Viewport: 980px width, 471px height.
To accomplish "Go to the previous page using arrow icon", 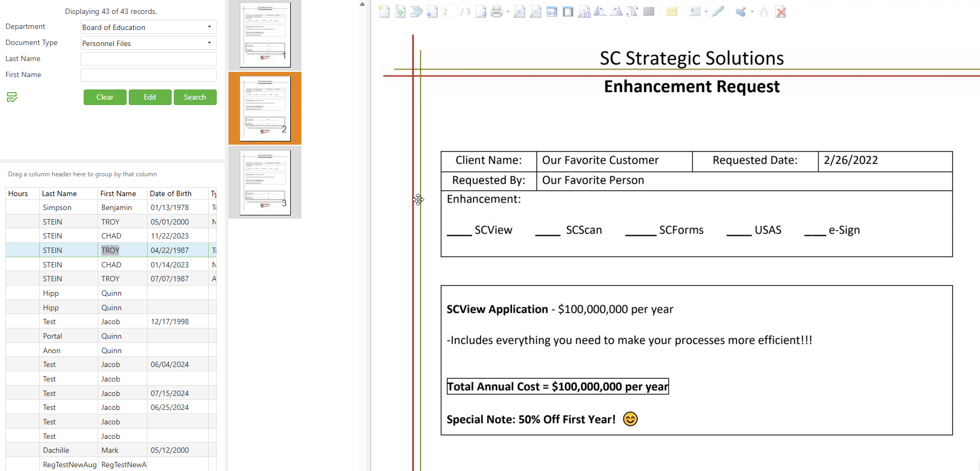I will tap(432, 11).
